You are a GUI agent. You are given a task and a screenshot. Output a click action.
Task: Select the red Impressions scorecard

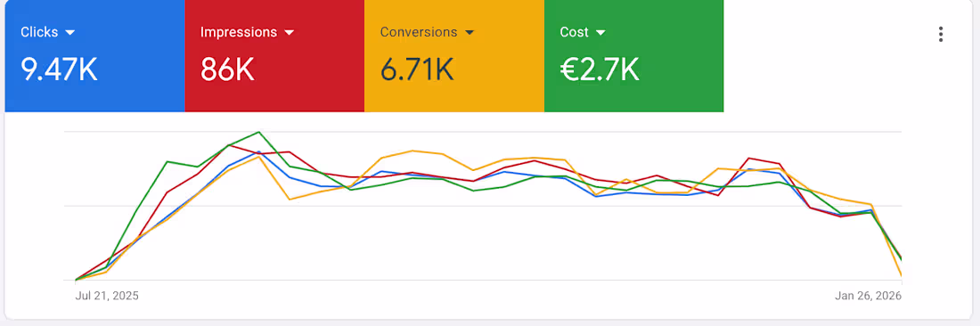[x=274, y=56]
